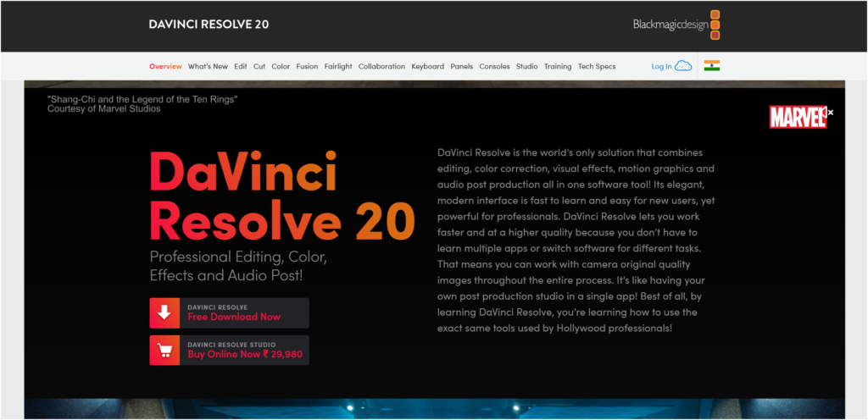868x420 pixels.
Task: Go to the Cut page tab
Action: [x=259, y=66]
